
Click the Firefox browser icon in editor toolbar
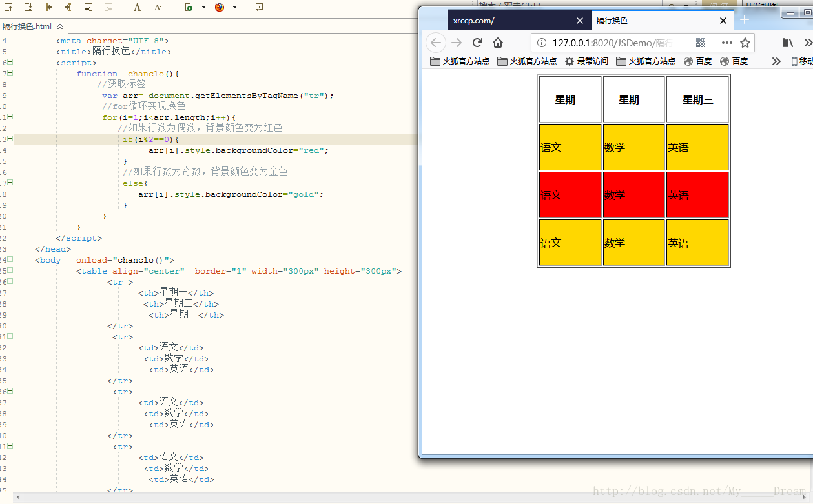pos(220,7)
